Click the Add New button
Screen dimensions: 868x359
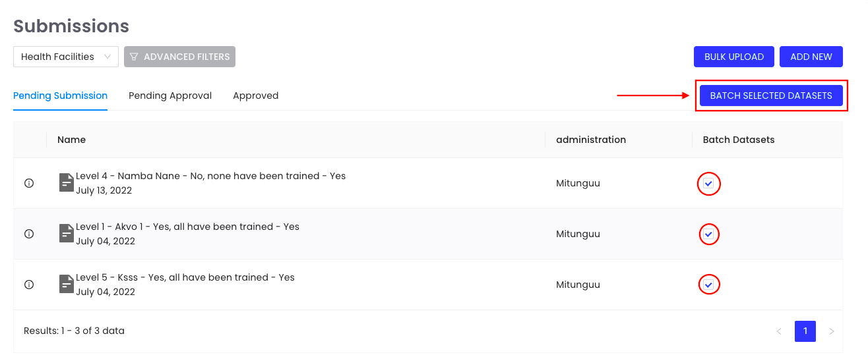click(x=811, y=57)
